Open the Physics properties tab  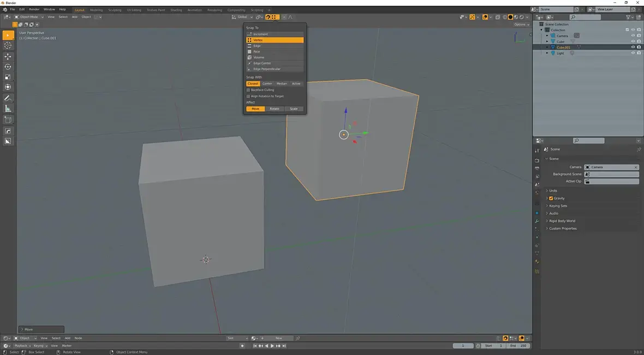(x=537, y=237)
